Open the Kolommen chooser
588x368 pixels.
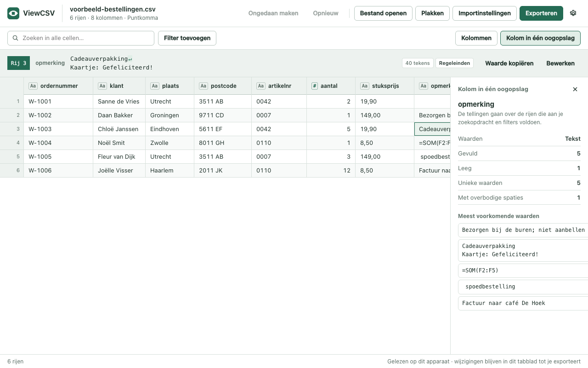tap(476, 38)
